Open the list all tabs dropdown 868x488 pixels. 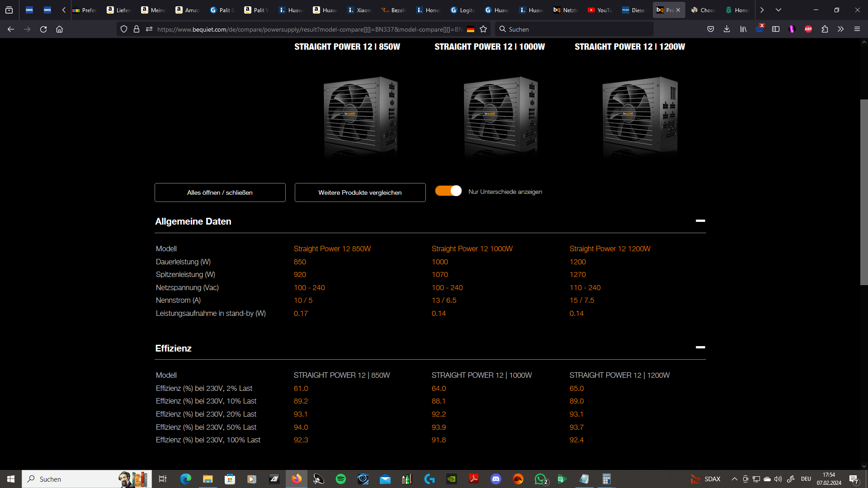[x=778, y=10]
